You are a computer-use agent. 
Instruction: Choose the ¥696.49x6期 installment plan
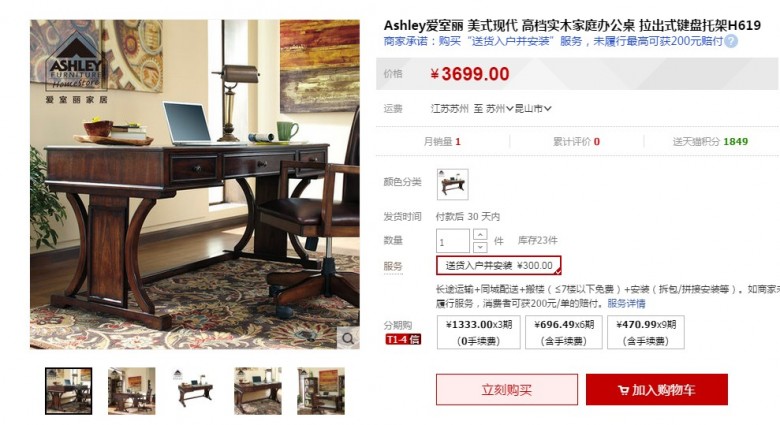click(x=564, y=332)
